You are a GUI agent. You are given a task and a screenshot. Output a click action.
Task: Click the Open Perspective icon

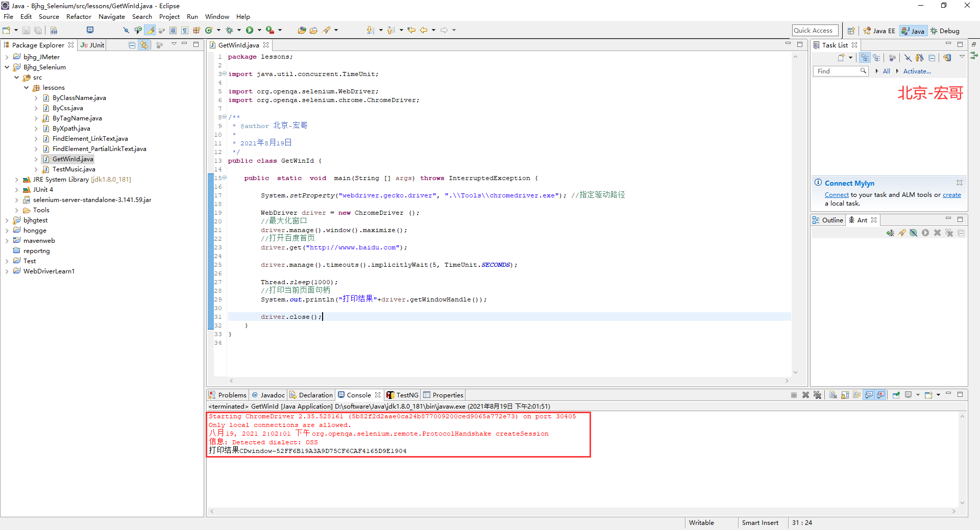point(851,31)
